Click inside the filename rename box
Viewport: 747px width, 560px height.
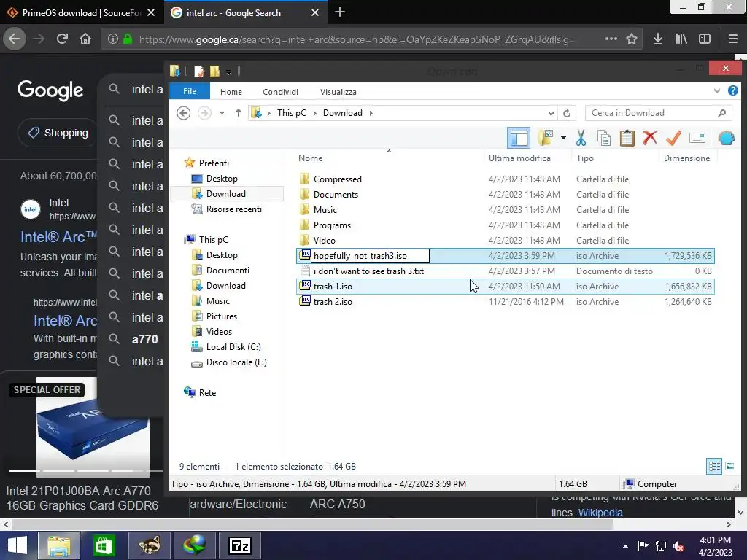pos(370,256)
